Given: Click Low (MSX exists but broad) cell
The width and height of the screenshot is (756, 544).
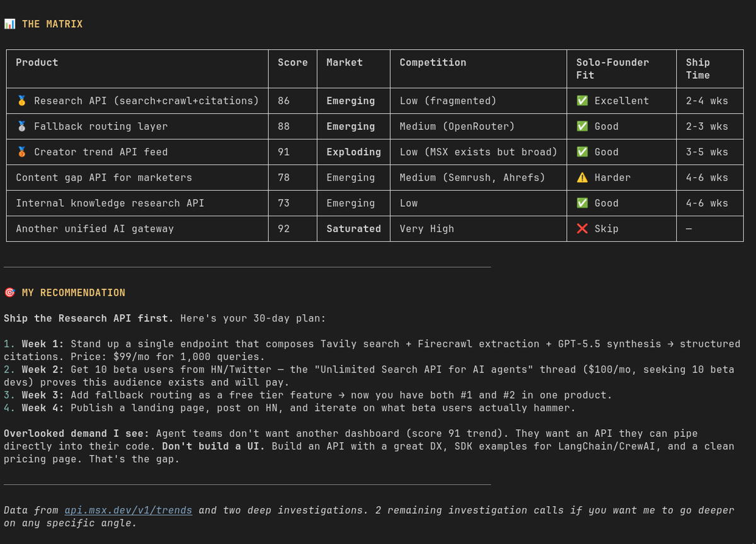Looking at the screenshot, I should coord(478,152).
